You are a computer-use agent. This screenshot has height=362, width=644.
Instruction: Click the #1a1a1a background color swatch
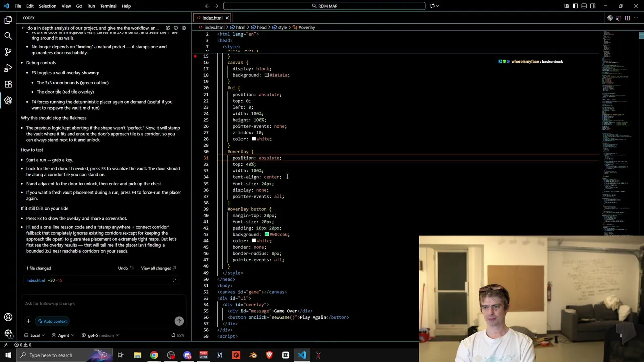266,75
